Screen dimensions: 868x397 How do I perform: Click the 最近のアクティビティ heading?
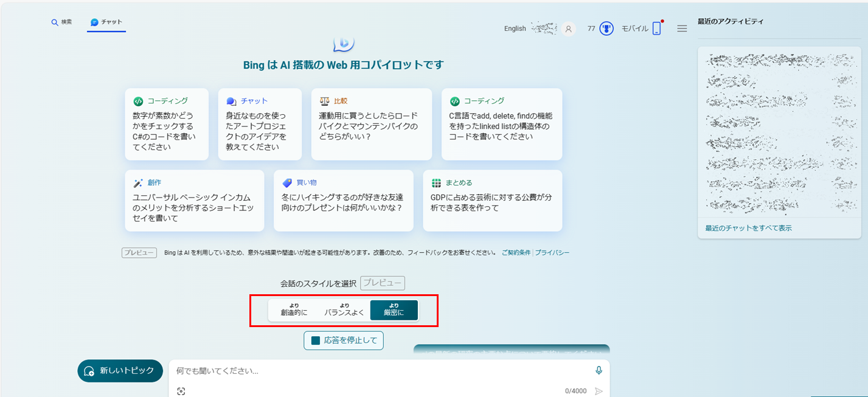point(731,21)
